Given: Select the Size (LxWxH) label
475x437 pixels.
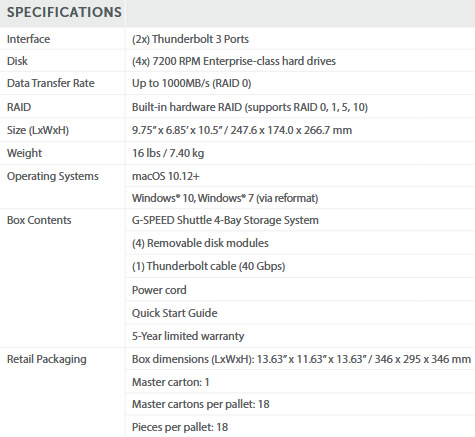Looking at the screenshot, I should [38, 130].
